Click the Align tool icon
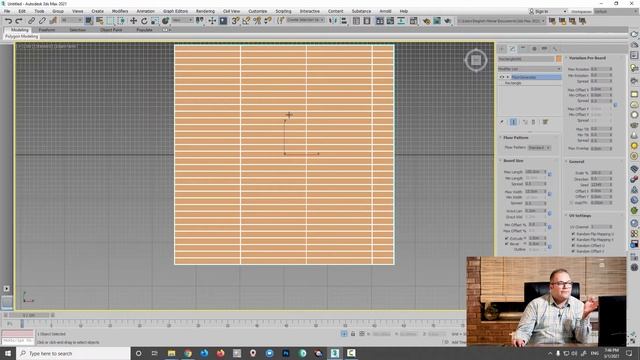640x360 pixels. tap(344, 20)
